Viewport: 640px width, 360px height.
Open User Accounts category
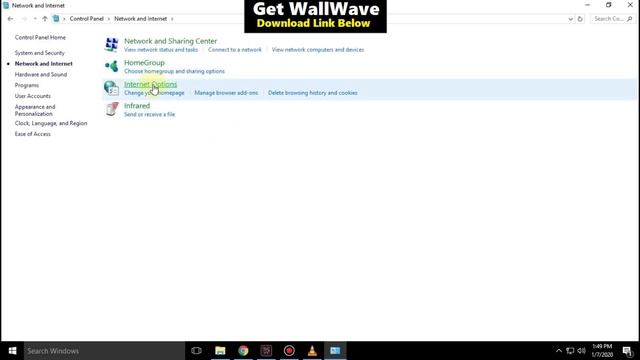coord(33,96)
